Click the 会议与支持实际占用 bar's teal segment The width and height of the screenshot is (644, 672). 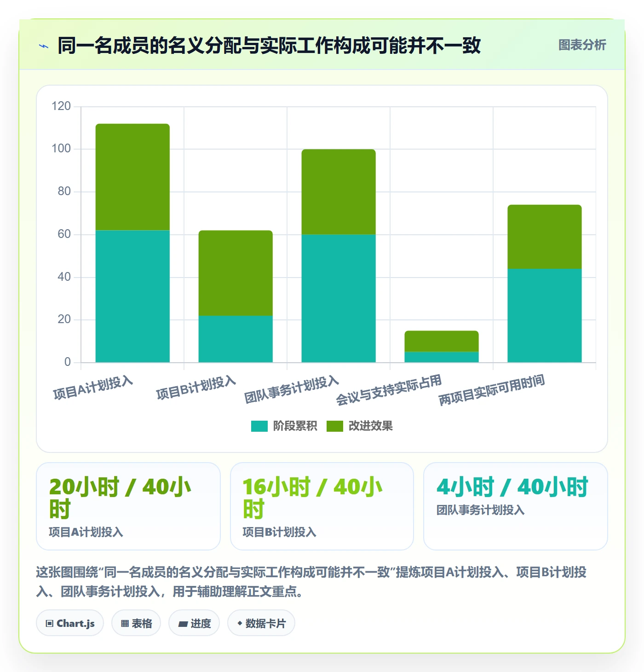(x=442, y=357)
